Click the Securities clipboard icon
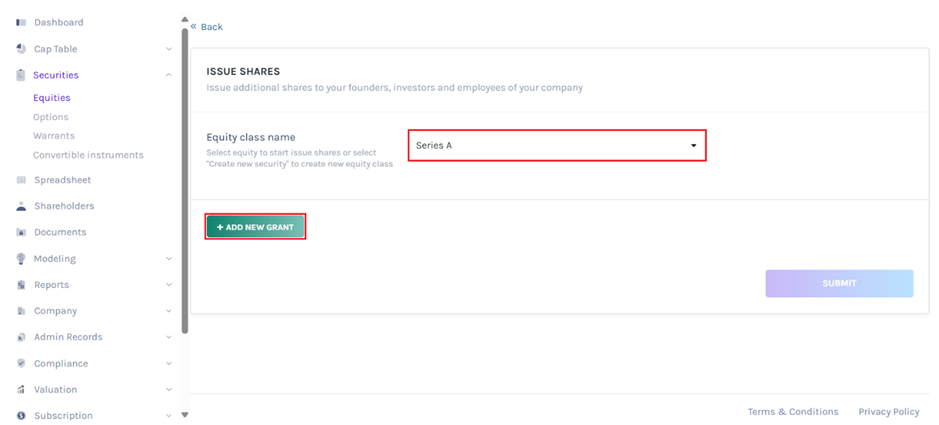Viewport: 939px width, 425px height. pyautogui.click(x=21, y=75)
